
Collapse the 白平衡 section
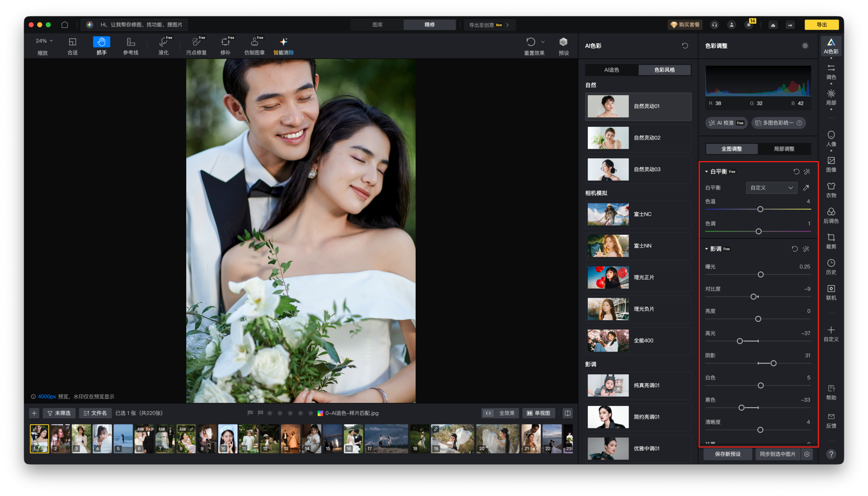(x=707, y=172)
